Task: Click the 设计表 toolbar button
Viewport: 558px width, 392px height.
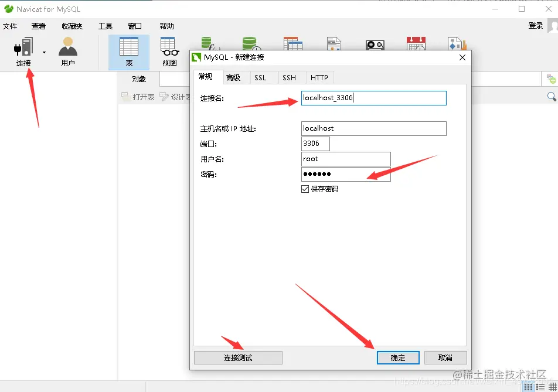Action: 175,97
